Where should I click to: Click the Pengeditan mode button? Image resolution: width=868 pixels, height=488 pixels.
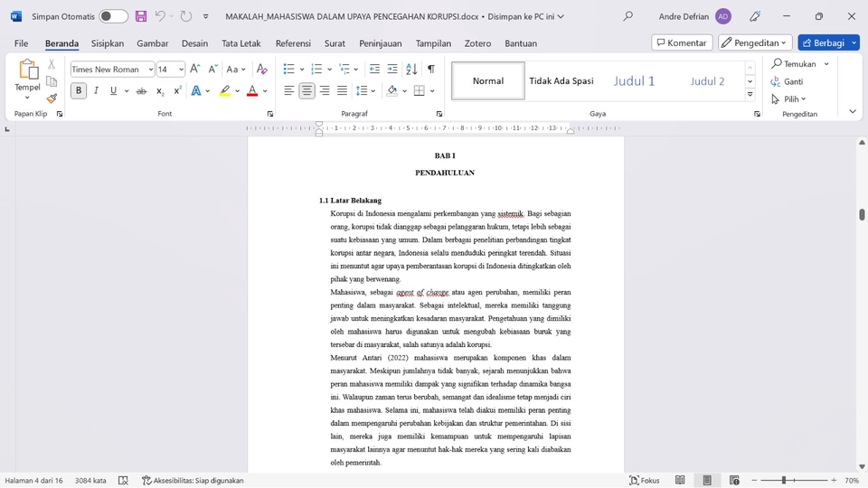tap(755, 42)
